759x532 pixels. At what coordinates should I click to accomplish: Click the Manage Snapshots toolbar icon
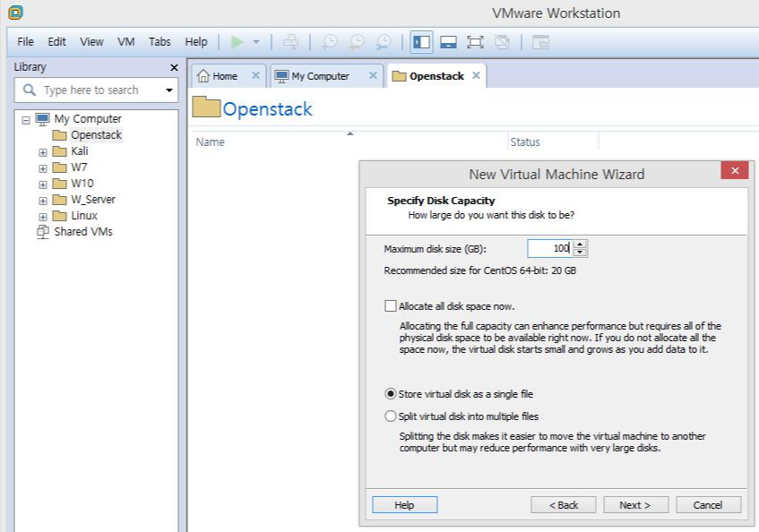click(384, 42)
